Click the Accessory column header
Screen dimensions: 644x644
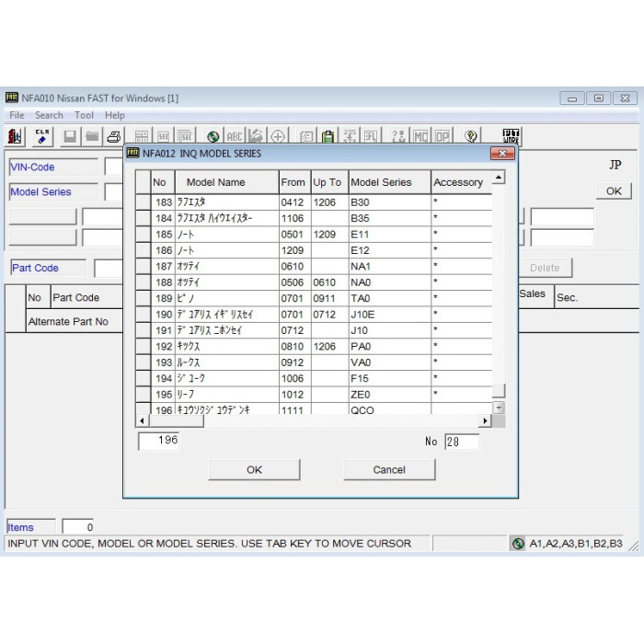click(x=462, y=182)
